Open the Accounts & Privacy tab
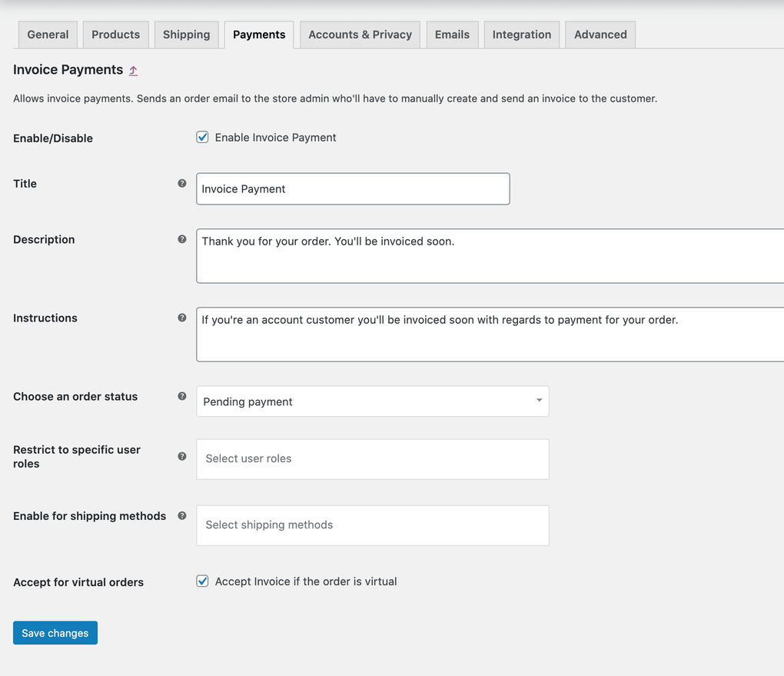 (x=360, y=35)
